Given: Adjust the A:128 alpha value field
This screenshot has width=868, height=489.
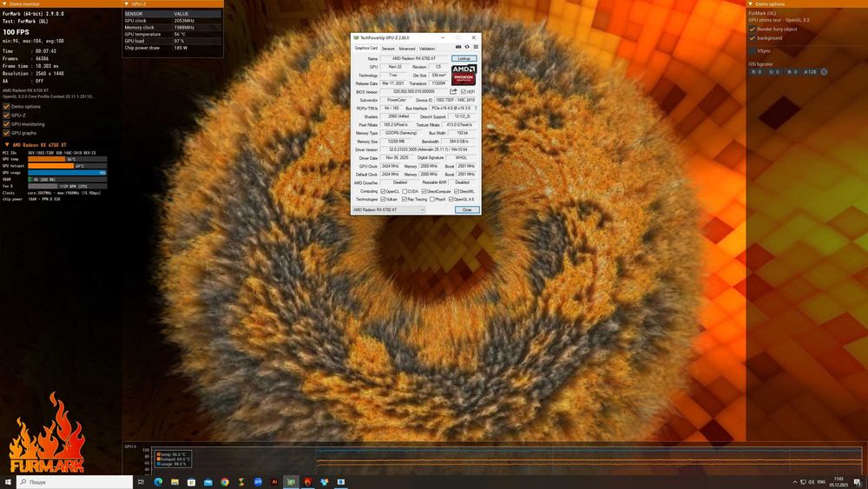Looking at the screenshot, I should point(810,72).
